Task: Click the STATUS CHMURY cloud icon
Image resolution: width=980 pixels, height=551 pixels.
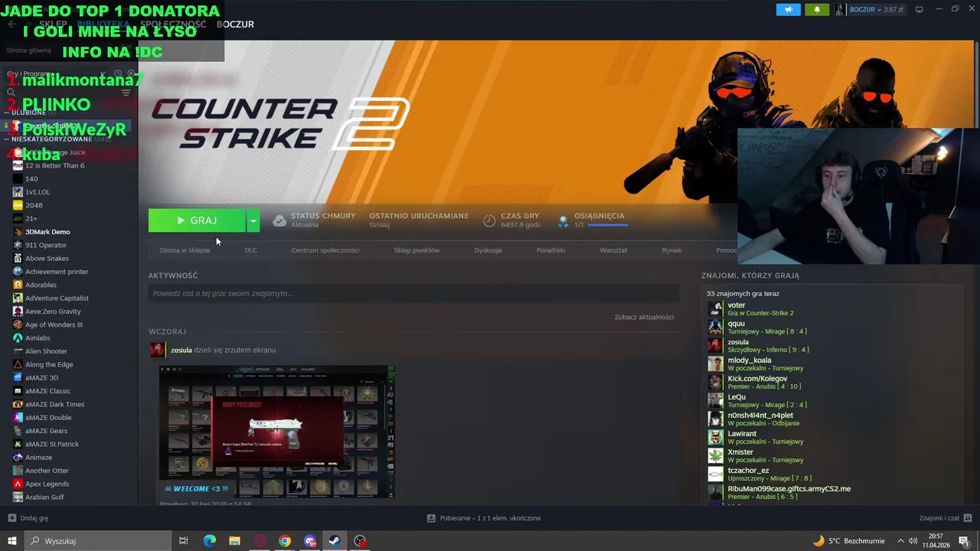Action: (279, 220)
